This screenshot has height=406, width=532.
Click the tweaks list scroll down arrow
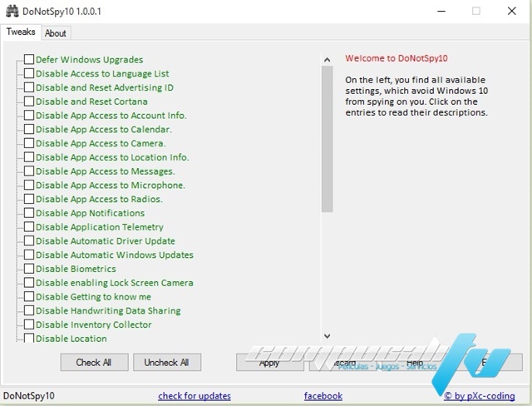click(327, 336)
